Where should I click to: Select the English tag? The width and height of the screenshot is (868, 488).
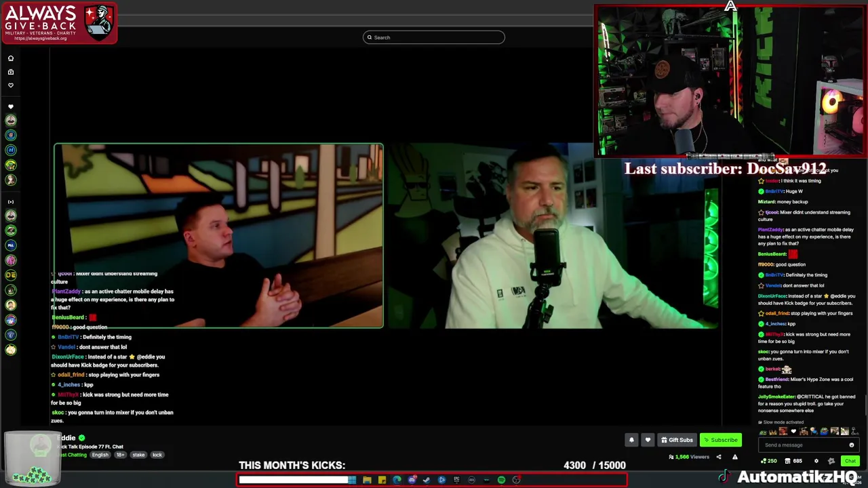(100, 455)
